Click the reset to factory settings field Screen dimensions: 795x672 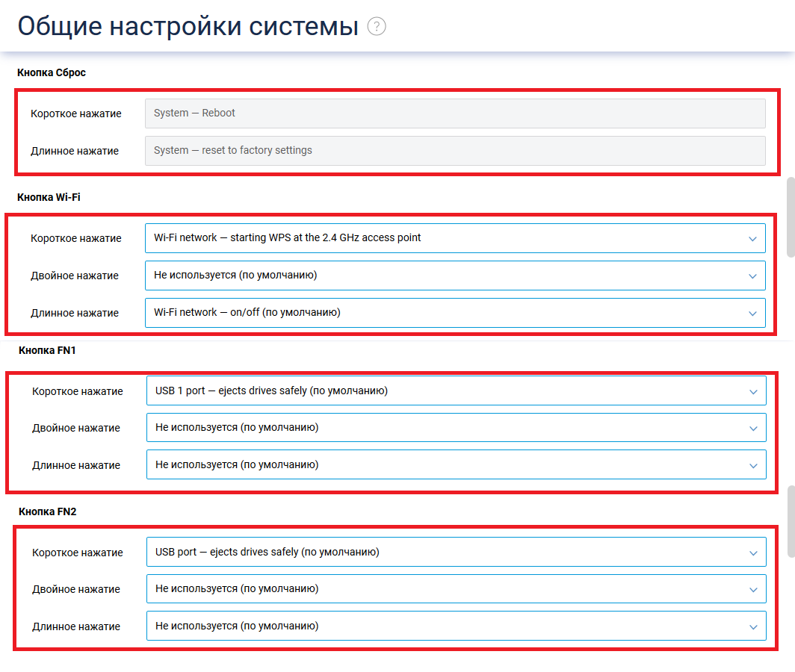click(455, 151)
